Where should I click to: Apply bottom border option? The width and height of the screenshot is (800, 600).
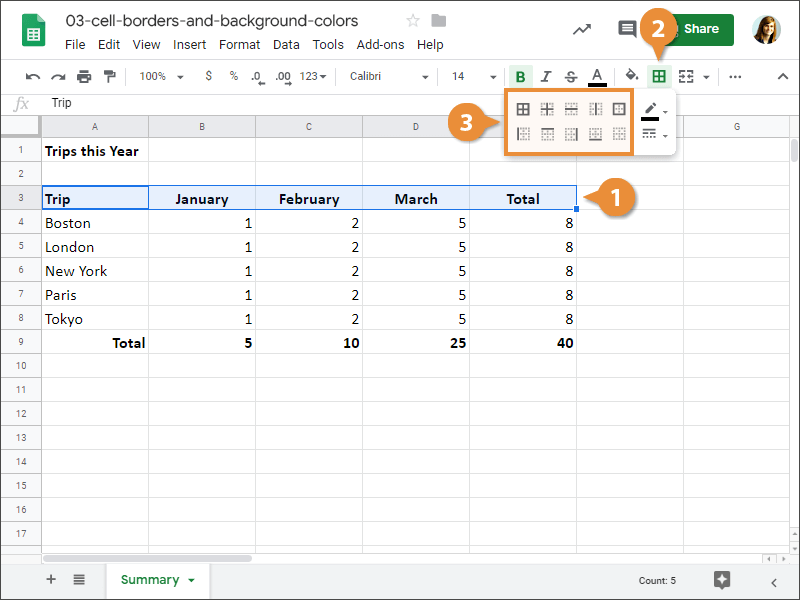tap(595, 134)
